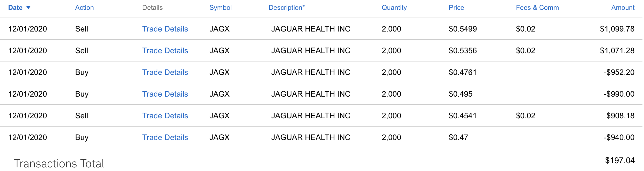This screenshot has width=644, height=171.
Task: Open Trade Details for $0.4761 buy
Action: 165,72
